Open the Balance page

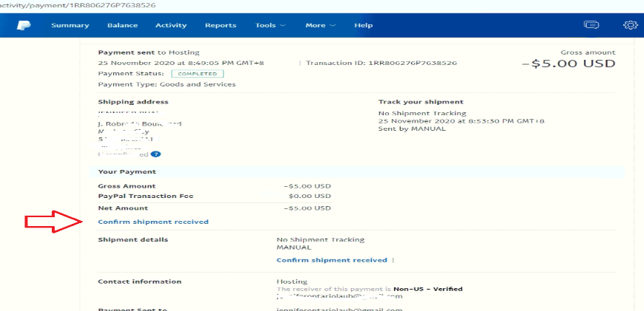point(123,25)
